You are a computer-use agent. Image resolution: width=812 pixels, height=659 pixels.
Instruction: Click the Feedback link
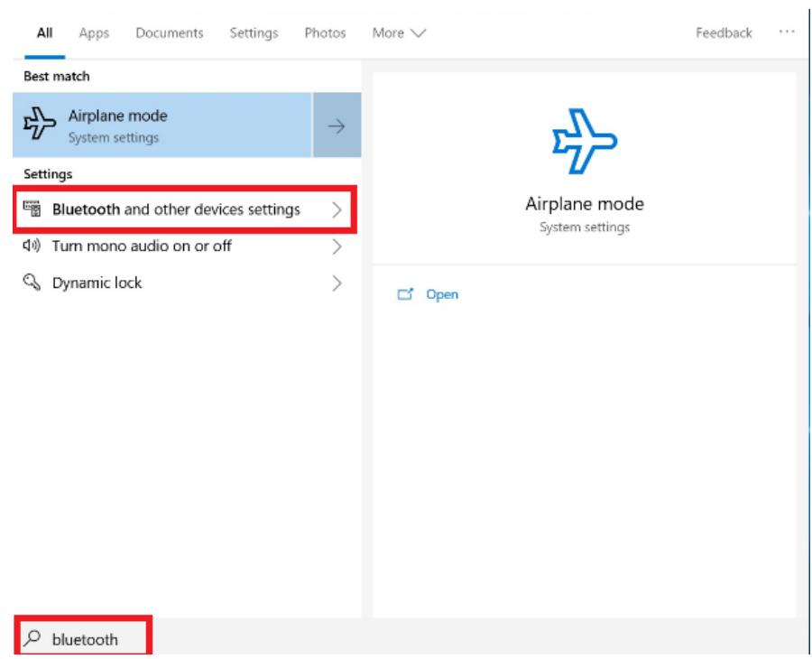pyautogui.click(x=724, y=32)
